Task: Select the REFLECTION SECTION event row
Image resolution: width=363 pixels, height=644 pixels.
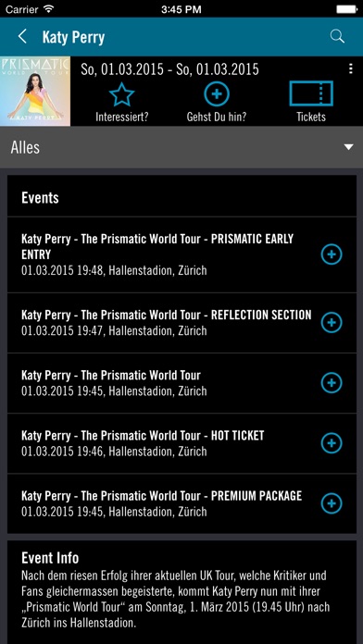Action: (181, 323)
